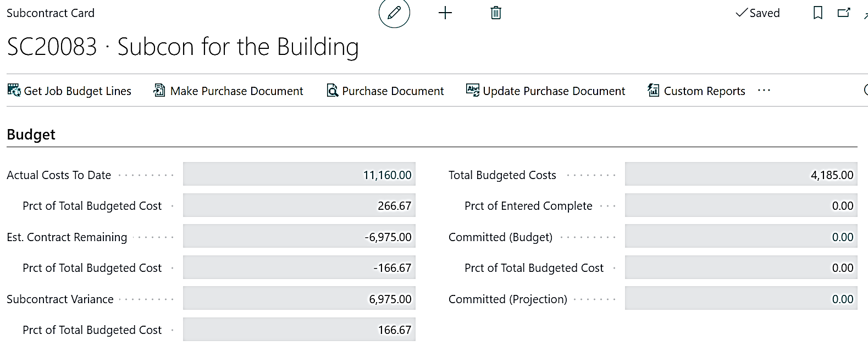Click the plus icon to create new
The width and height of the screenshot is (868, 357).
(x=445, y=13)
